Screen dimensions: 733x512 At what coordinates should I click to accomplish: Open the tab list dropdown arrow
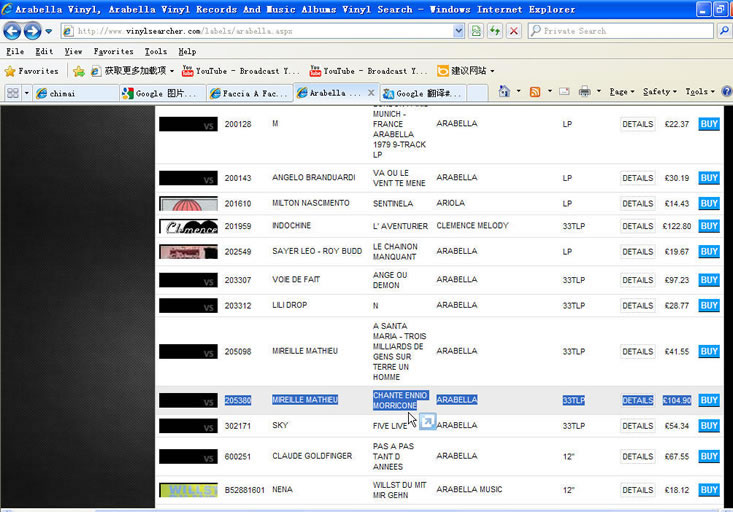(27, 93)
